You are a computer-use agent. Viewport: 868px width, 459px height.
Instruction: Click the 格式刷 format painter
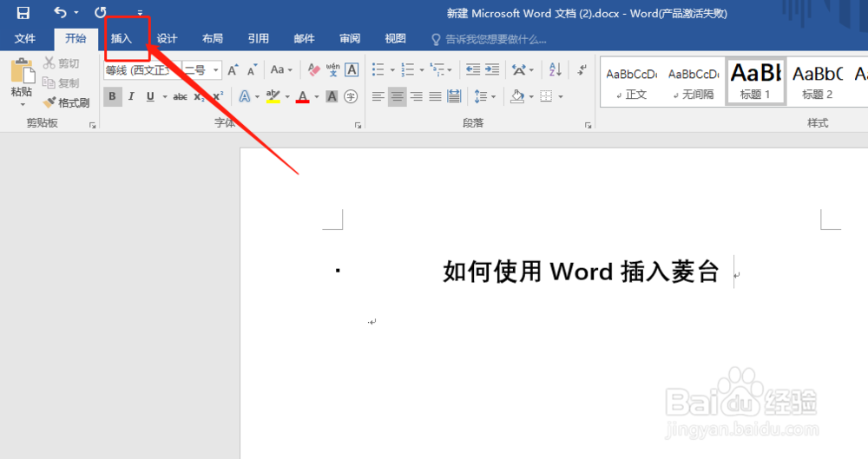click(67, 102)
